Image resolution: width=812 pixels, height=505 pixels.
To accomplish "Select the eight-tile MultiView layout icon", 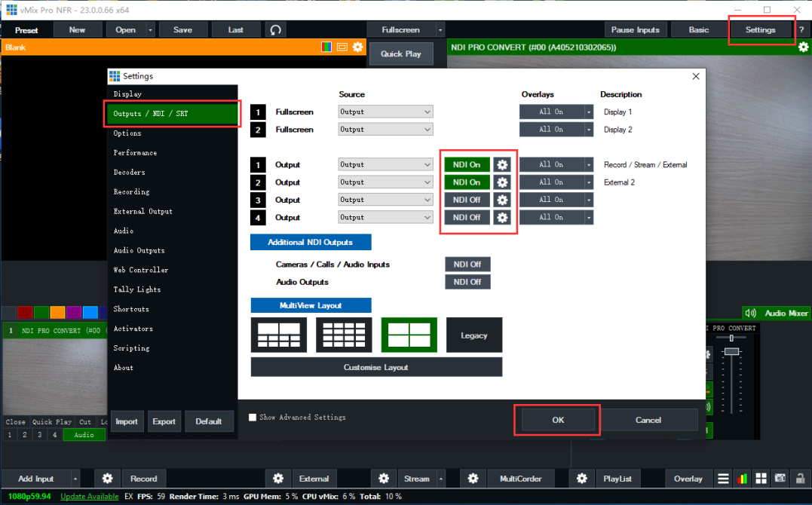I will coord(279,335).
